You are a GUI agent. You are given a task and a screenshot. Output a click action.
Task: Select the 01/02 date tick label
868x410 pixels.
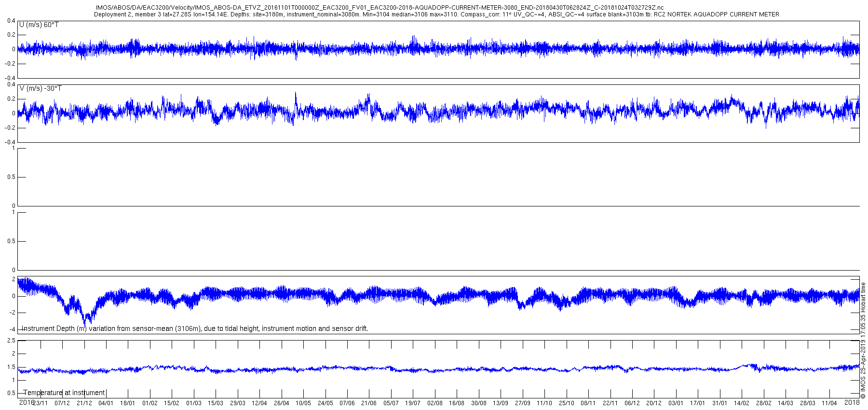pos(150,403)
